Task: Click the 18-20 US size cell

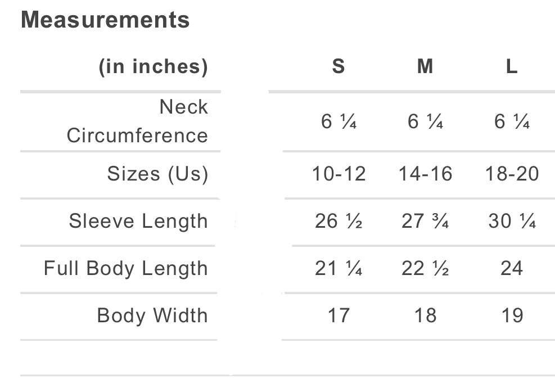Action: pos(512,174)
